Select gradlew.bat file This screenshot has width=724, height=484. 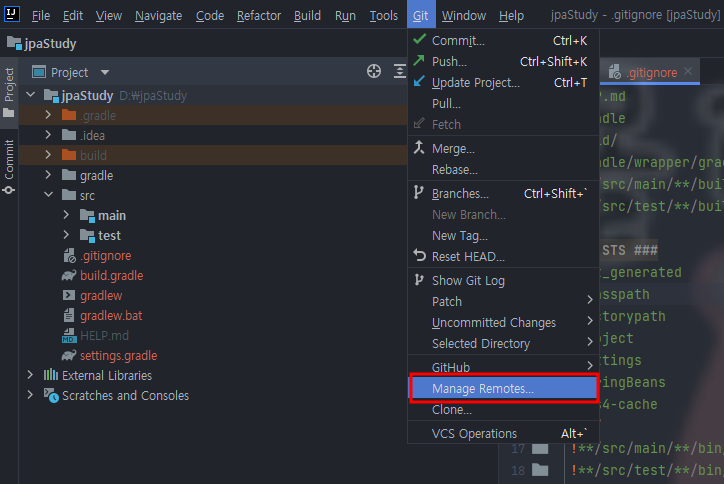tap(111, 315)
